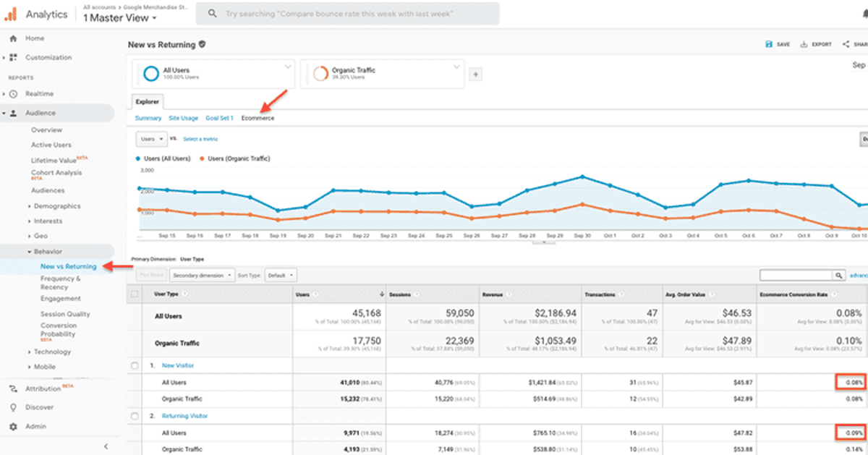This screenshot has height=455, width=868.
Task: Open Admin gear settings
Action: tap(13, 427)
